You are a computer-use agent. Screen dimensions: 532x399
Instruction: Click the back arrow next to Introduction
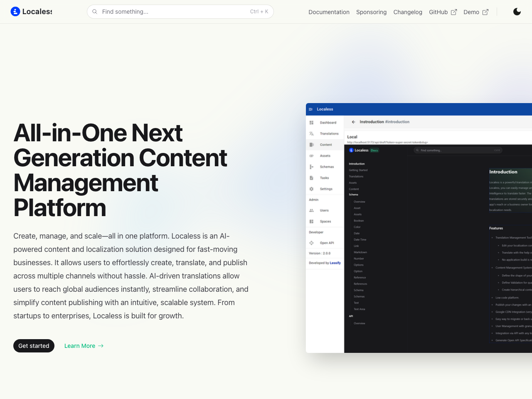pos(353,121)
